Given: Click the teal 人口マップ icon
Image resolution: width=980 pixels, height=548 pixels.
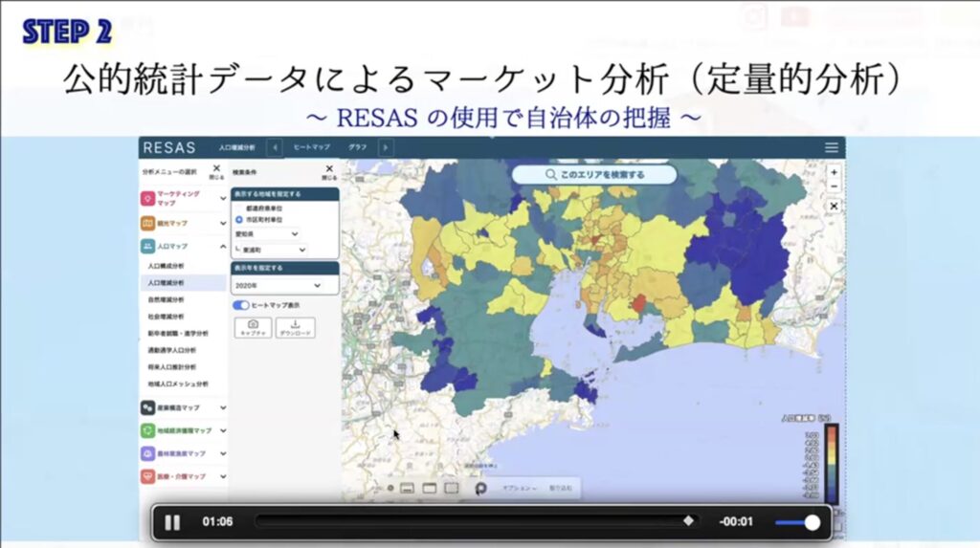Looking at the screenshot, I should (147, 246).
